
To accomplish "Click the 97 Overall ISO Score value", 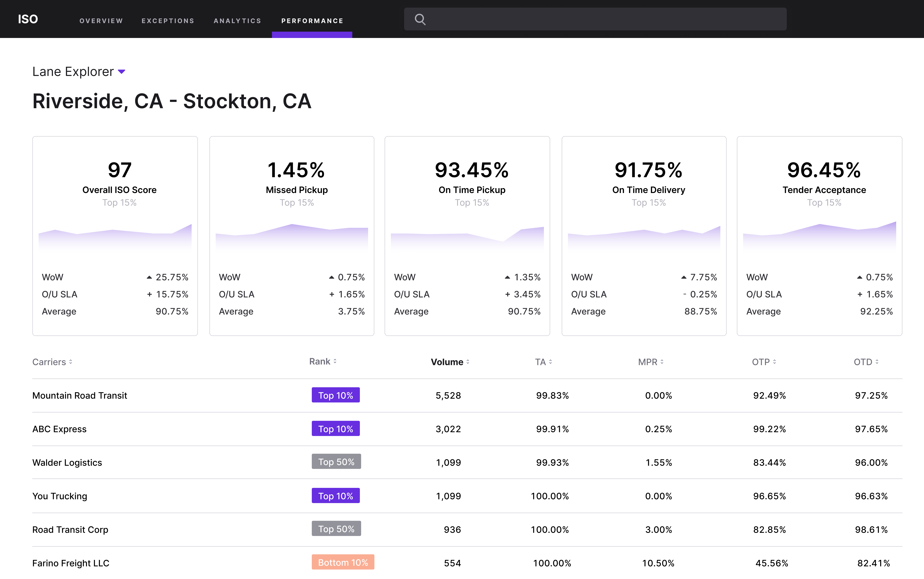I will pos(119,170).
